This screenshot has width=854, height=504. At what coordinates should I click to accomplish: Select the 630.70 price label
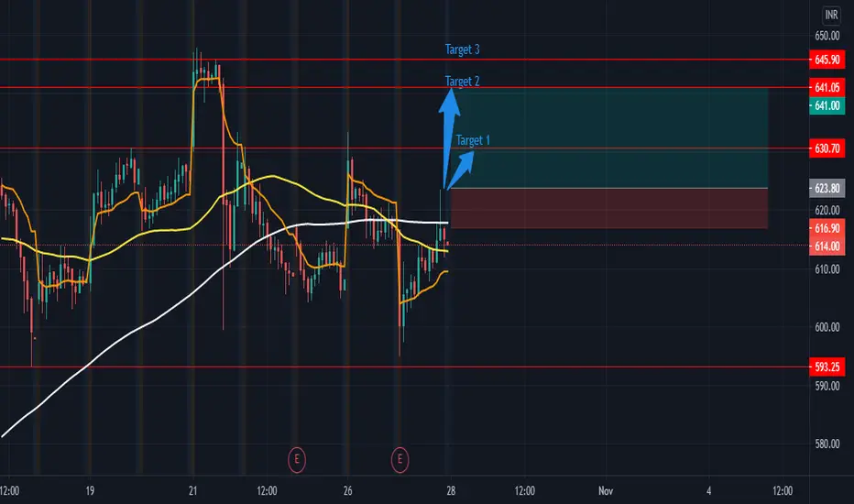point(827,148)
